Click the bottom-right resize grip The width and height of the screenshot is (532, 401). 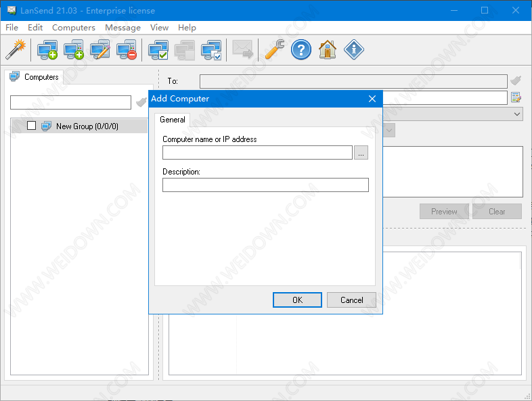pyautogui.click(x=527, y=396)
